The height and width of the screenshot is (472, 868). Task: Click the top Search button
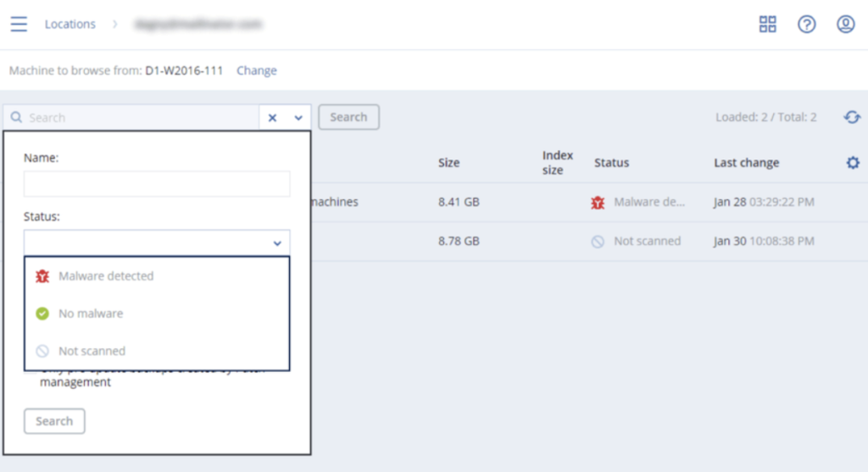click(x=348, y=117)
